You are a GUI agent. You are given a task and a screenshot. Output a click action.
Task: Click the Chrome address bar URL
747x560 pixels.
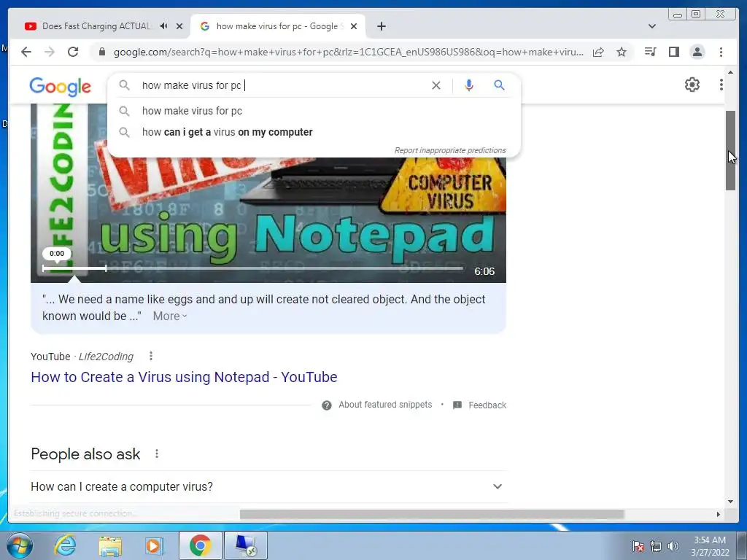coord(348,52)
